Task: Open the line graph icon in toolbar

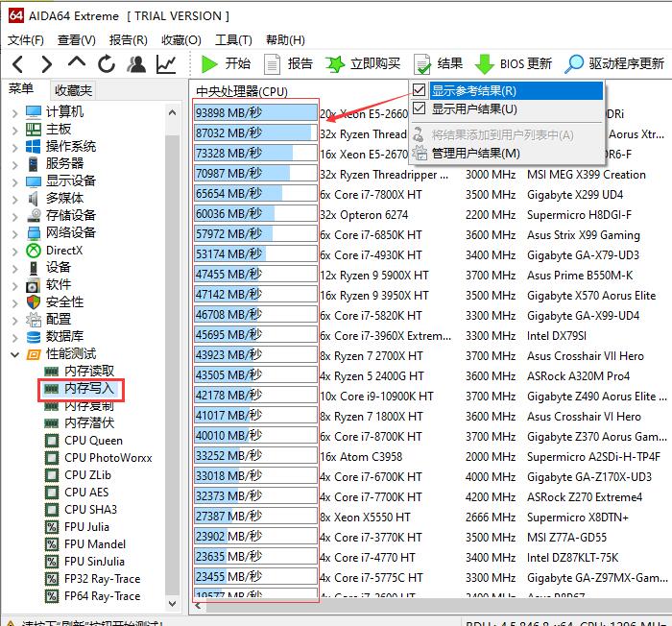Action: point(166,63)
